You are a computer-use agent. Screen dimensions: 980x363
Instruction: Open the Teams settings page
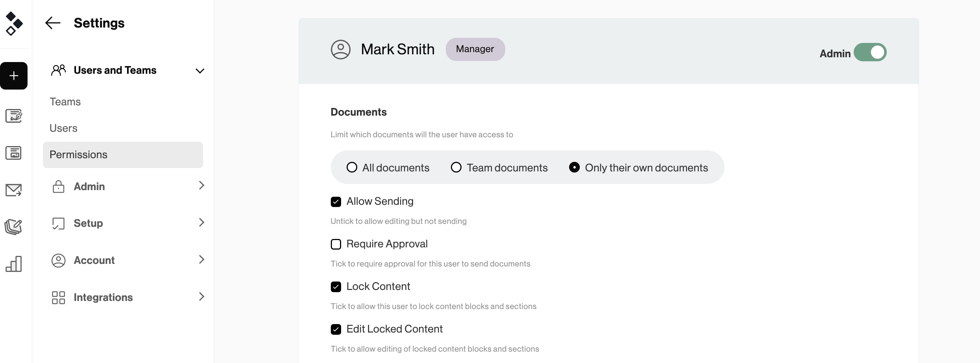[65, 102]
